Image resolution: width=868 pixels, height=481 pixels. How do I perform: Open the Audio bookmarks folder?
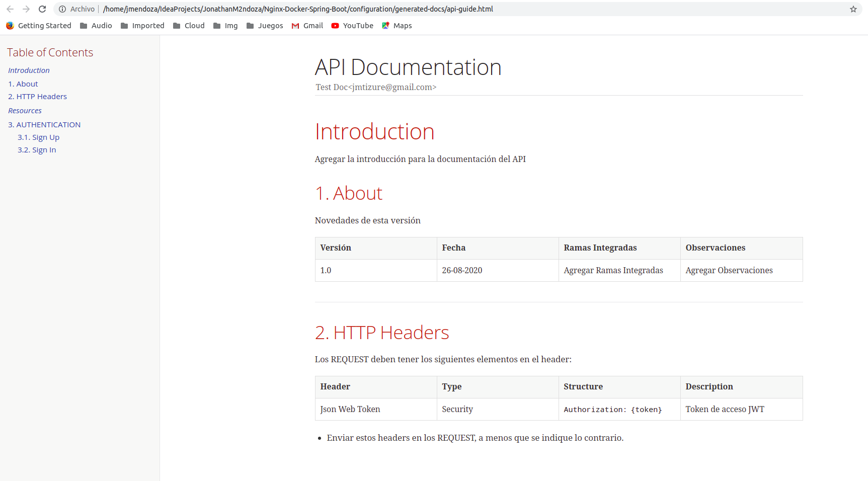point(96,26)
